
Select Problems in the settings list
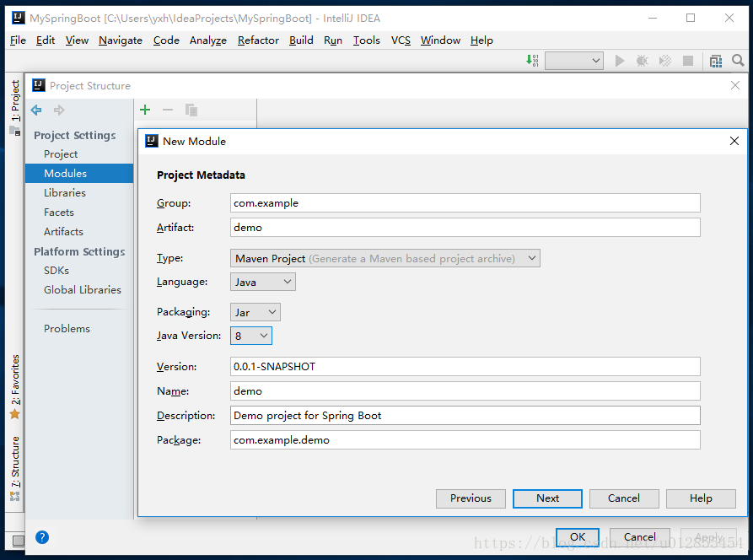[79, 329]
